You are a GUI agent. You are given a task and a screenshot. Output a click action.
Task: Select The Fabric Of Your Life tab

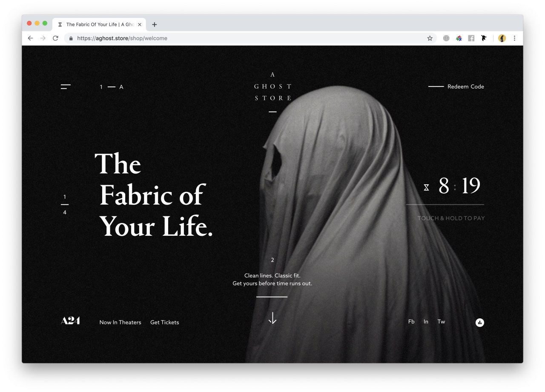[x=99, y=25]
